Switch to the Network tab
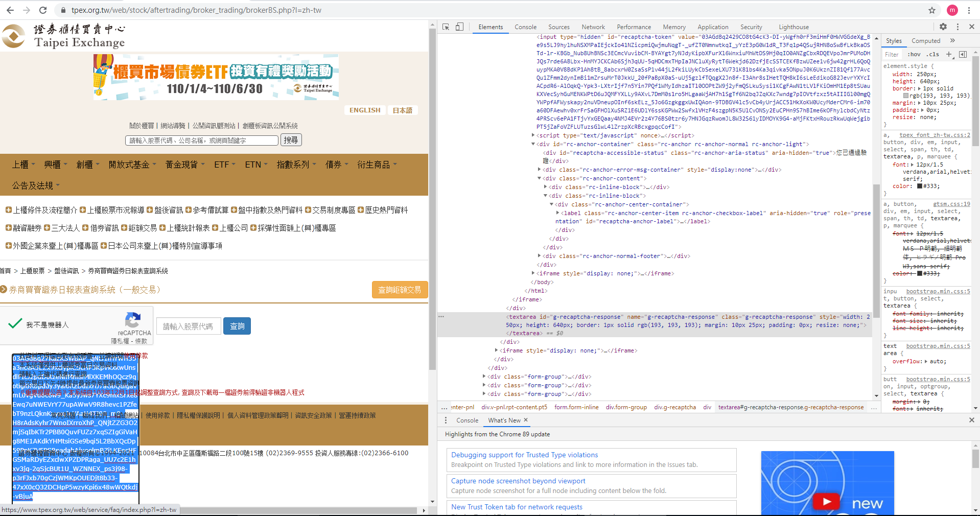 coord(593,27)
